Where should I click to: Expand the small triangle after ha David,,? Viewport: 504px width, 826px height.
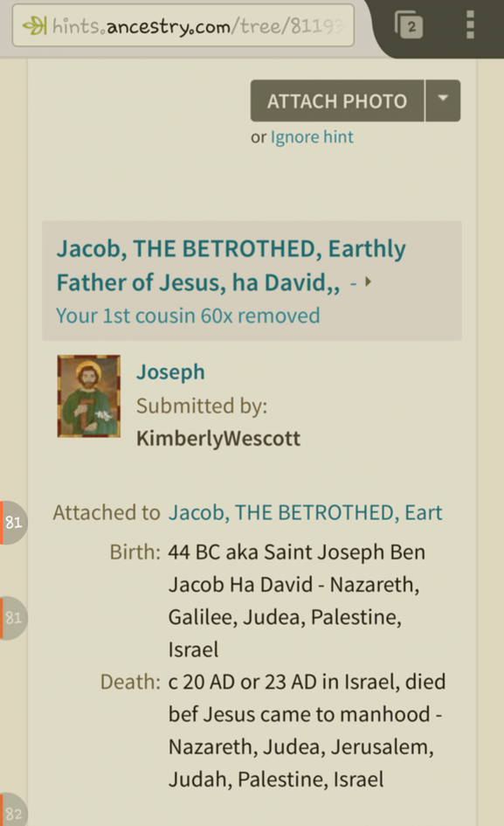368,282
